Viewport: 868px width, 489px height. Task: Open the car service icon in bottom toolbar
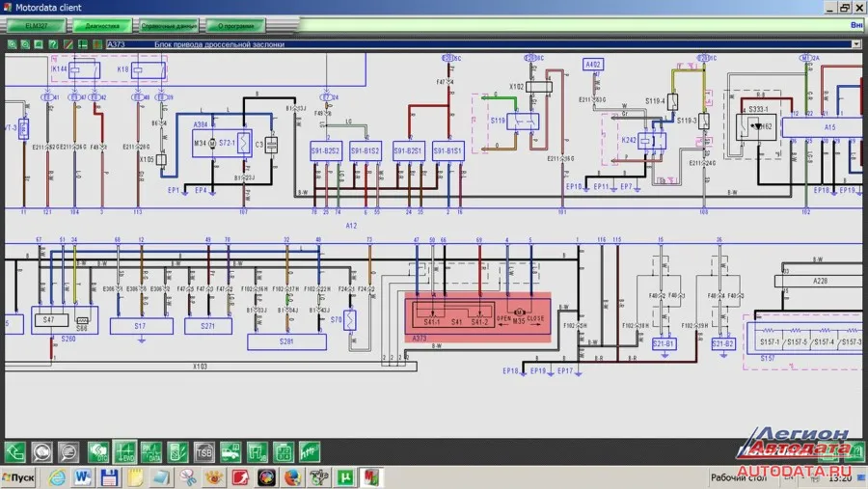[x=230, y=450]
